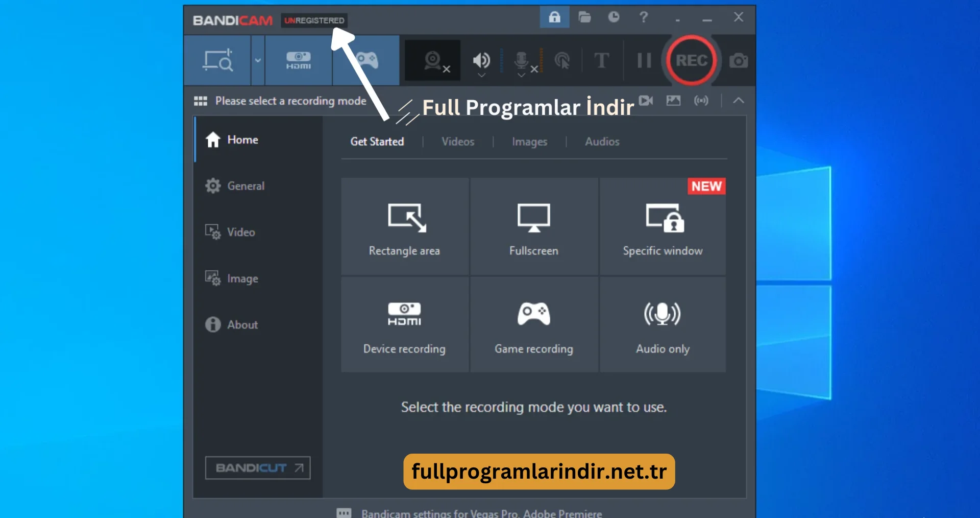The height and width of the screenshot is (518, 980).
Task: Open the Video settings section
Action: (258, 232)
